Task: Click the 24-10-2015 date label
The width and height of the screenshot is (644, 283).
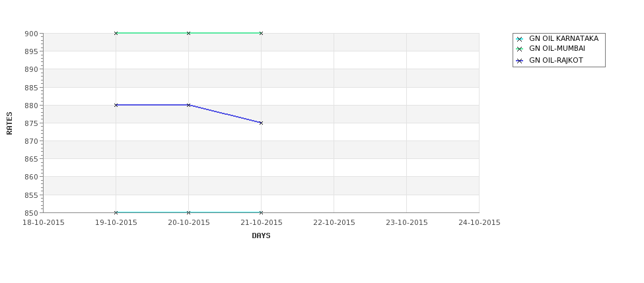Action: [480, 222]
